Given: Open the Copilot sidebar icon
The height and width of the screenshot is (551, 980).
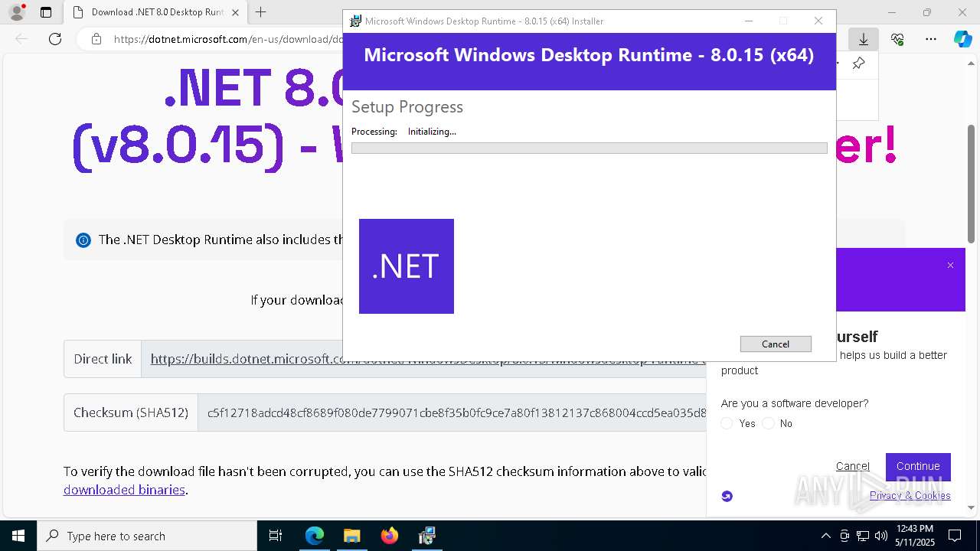Looking at the screenshot, I should [x=962, y=39].
